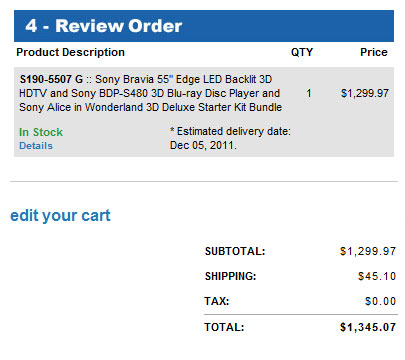This screenshot has height=360, width=405.
Task: Open the Details link under In Stock
Action: [x=36, y=146]
